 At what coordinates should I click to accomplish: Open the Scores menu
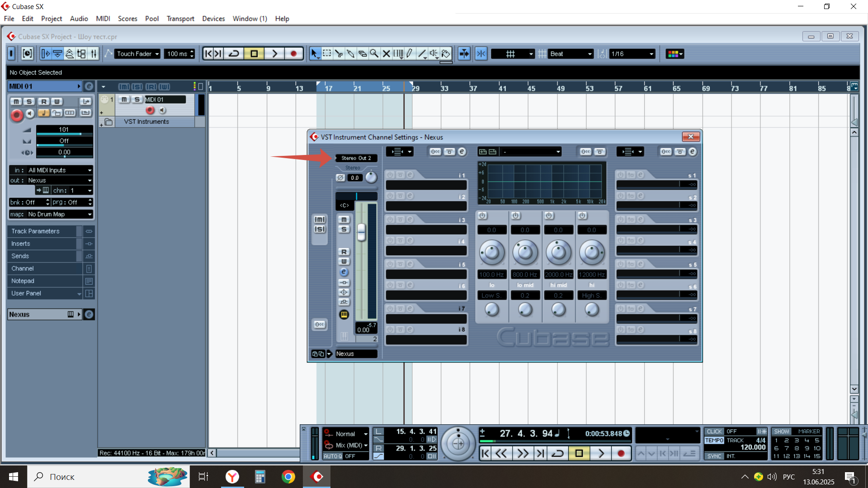click(x=127, y=19)
